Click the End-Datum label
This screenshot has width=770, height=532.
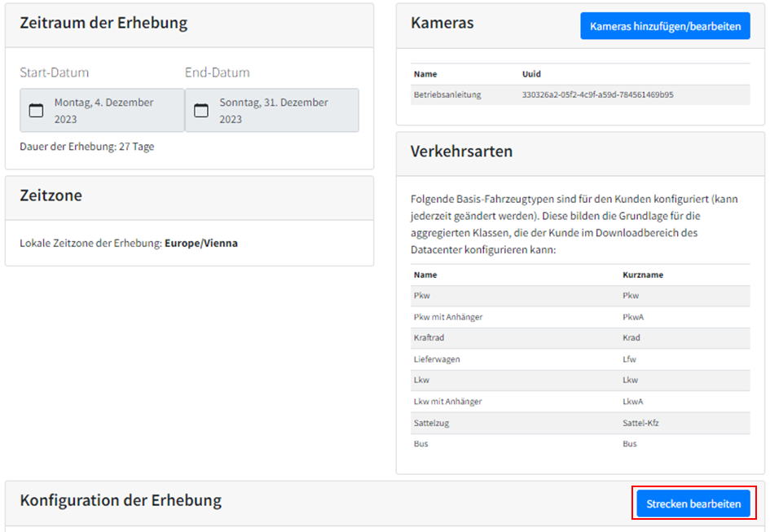point(218,73)
